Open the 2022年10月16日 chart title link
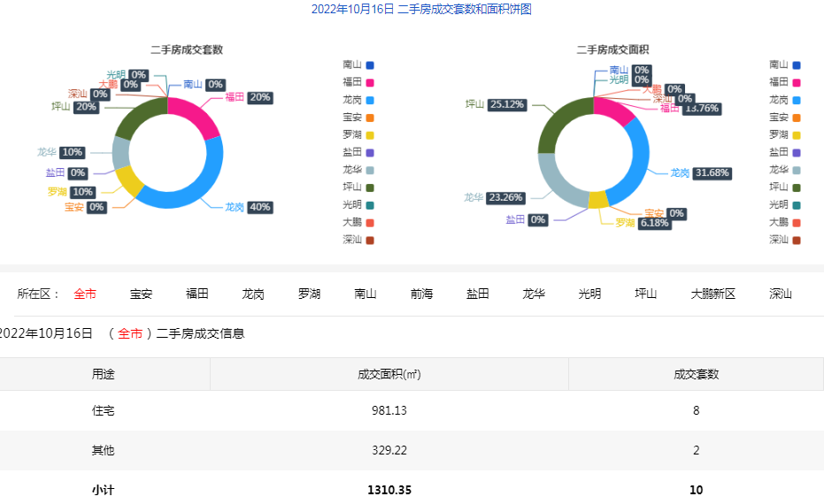This screenshot has height=504, width=824. pos(420,10)
